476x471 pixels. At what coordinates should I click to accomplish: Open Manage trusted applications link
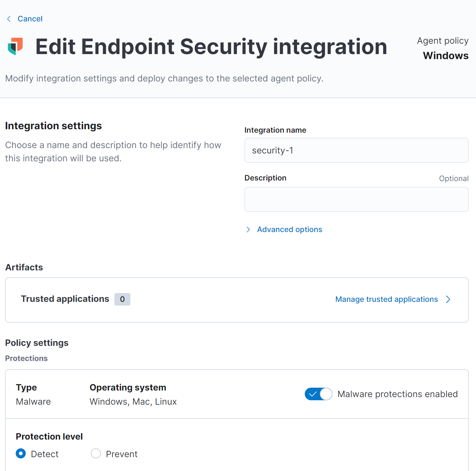click(x=386, y=299)
